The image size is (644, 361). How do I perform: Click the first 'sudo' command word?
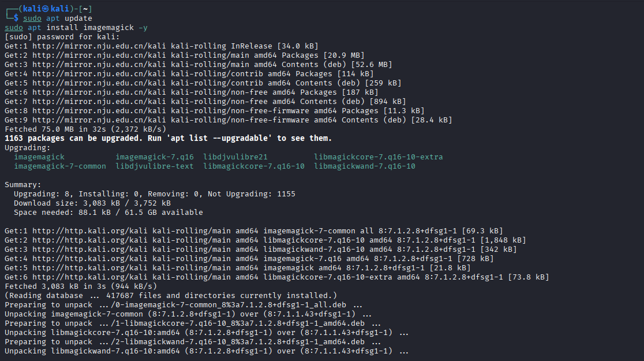pos(32,18)
